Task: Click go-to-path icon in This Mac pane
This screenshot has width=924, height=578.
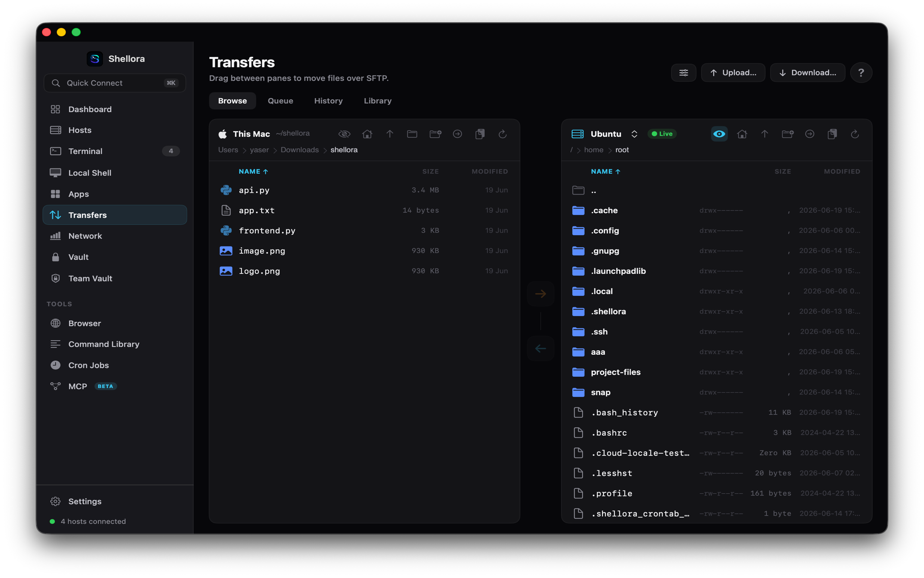Action: (x=457, y=134)
